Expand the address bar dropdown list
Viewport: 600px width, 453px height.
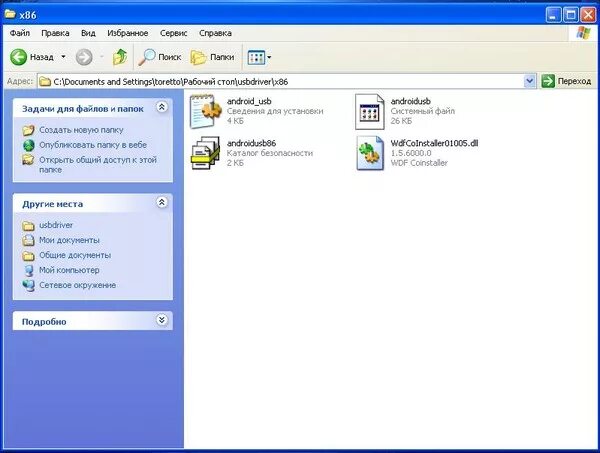point(530,81)
